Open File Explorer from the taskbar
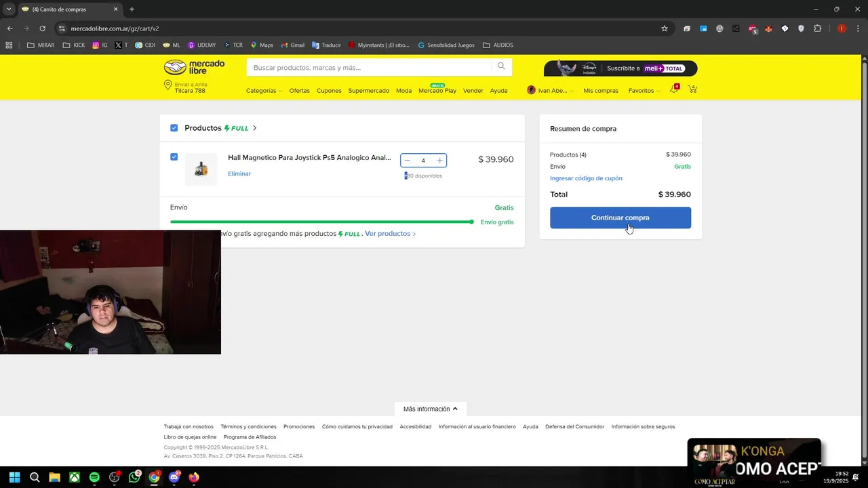This screenshot has width=868, height=488. click(54, 477)
